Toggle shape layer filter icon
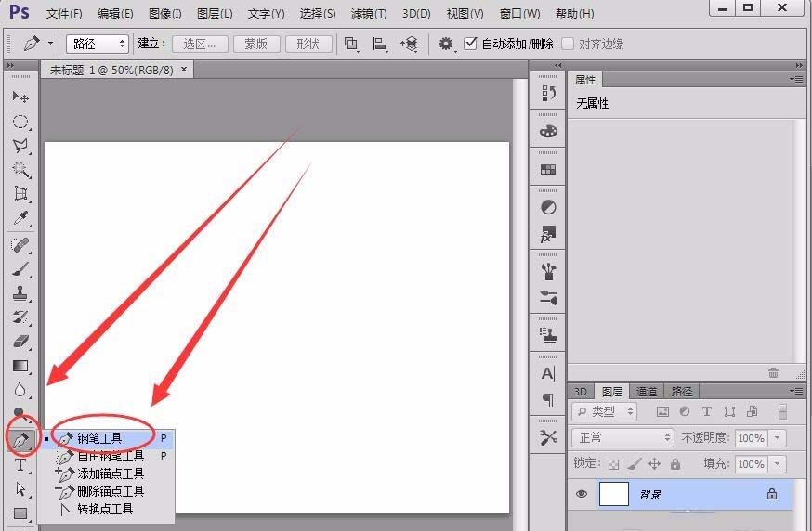This screenshot has width=812, height=531. (729, 411)
